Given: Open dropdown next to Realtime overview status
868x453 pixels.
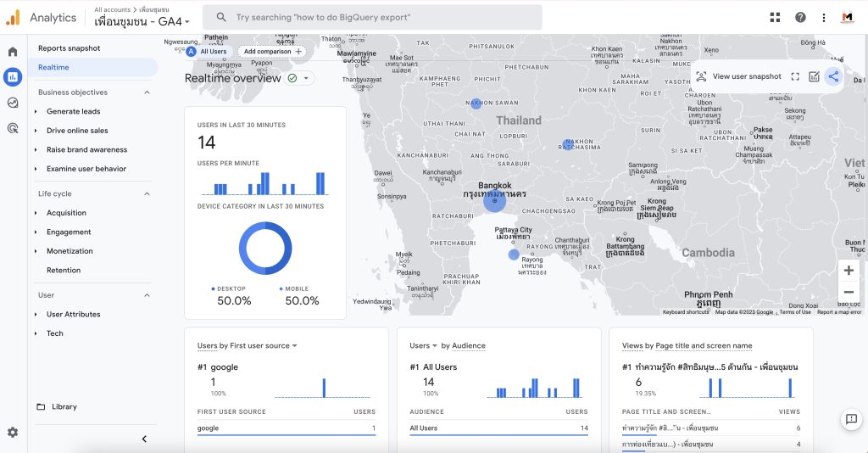Looking at the screenshot, I should pos(306,78).
